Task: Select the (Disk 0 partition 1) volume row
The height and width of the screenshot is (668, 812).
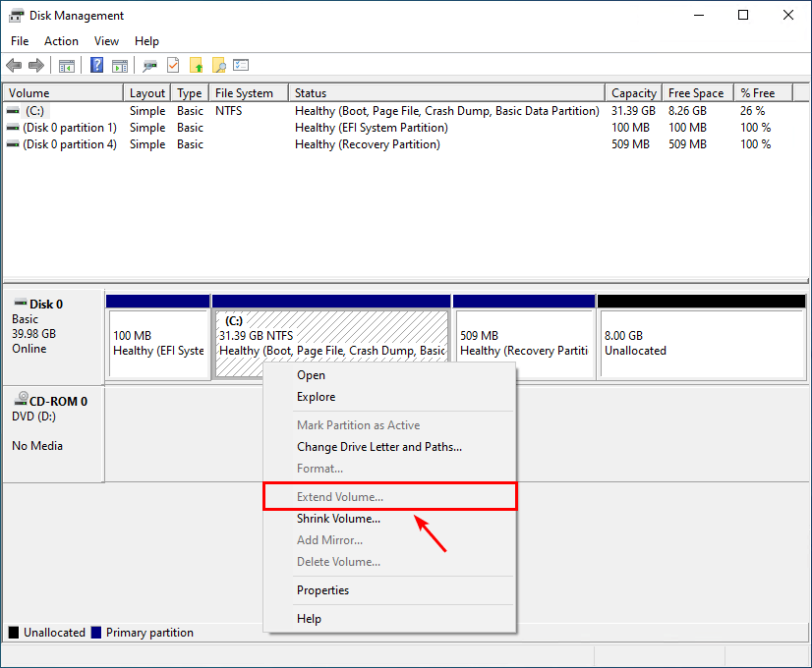Action: click(x=398, y=128)
